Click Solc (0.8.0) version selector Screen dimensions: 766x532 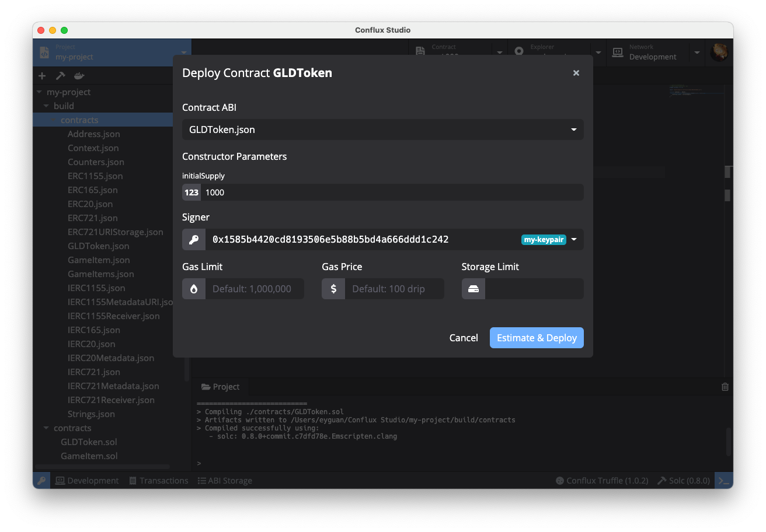tap(684, 481)
